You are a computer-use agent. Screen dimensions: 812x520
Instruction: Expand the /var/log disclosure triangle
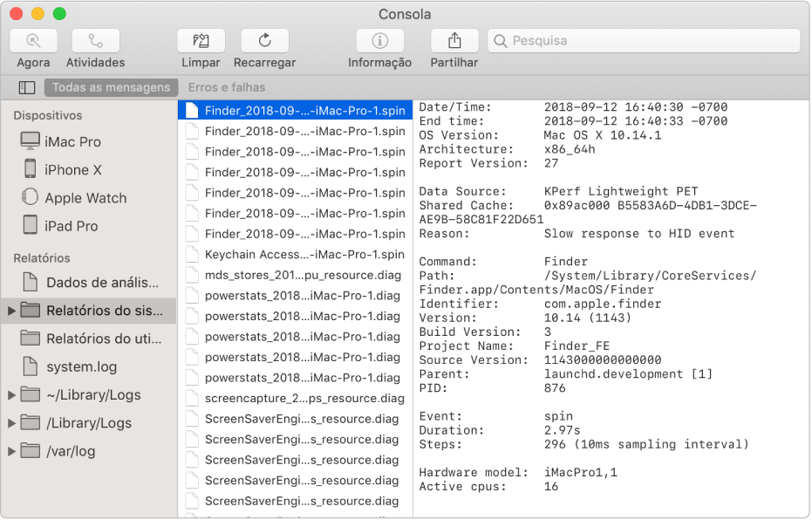coord(11,451)
